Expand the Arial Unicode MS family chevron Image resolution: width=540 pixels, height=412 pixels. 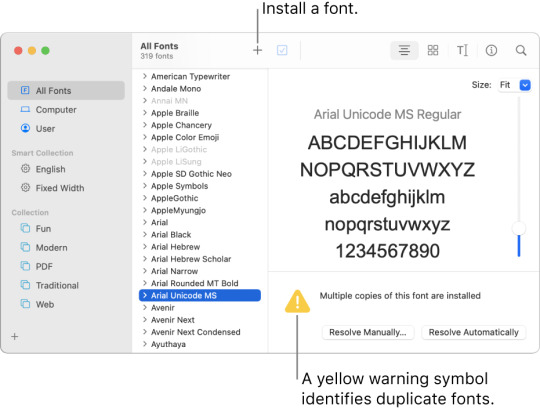click(x=145, y=295)
